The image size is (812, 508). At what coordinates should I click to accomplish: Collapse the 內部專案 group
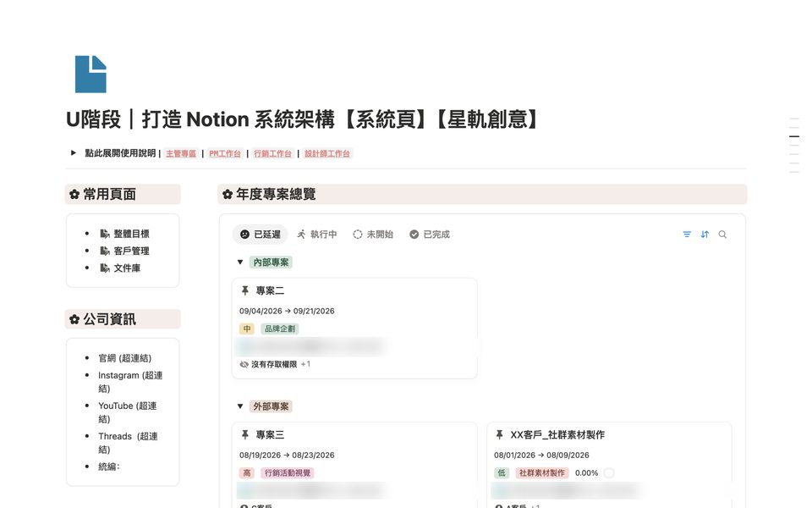coord(240,262)
